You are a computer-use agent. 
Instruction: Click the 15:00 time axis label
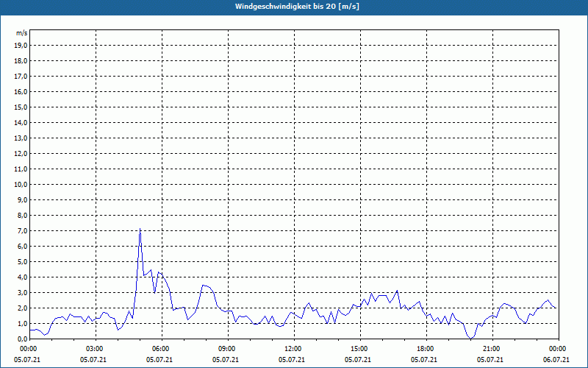point(360,349)
